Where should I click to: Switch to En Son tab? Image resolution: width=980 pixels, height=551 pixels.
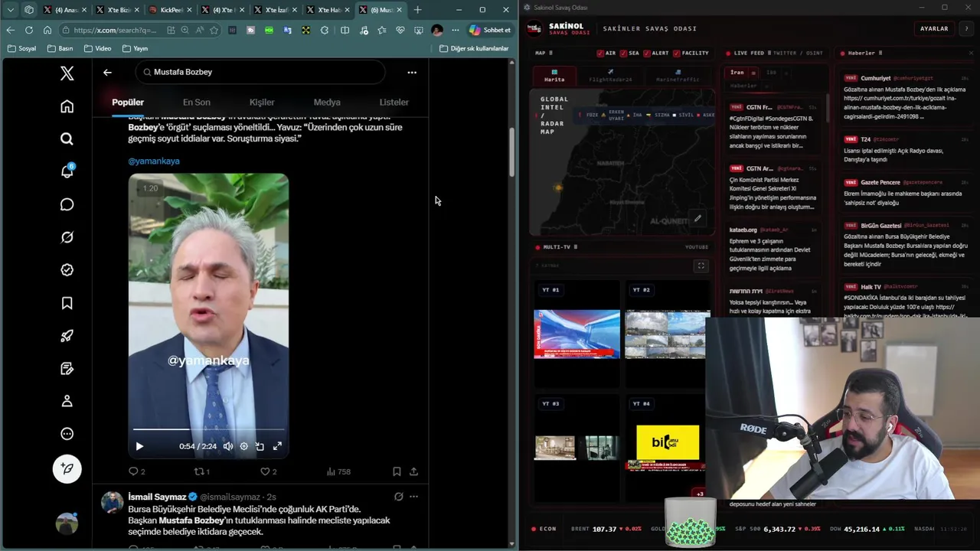tap(196, 102)
